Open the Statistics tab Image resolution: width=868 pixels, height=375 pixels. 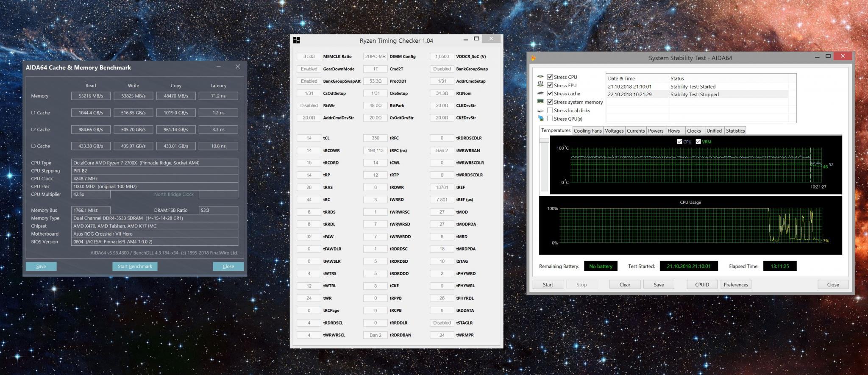735,131
